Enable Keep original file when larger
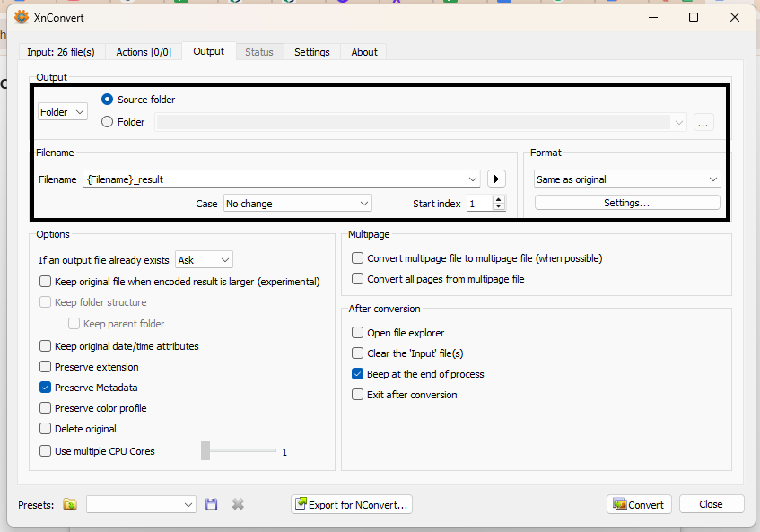The image size is (760, 532). tap(45, 282)
